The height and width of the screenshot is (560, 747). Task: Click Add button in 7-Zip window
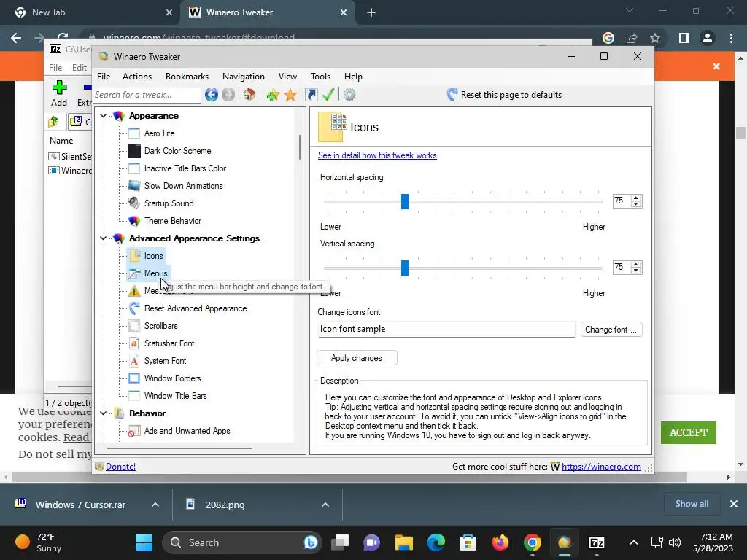click(59, 93)
